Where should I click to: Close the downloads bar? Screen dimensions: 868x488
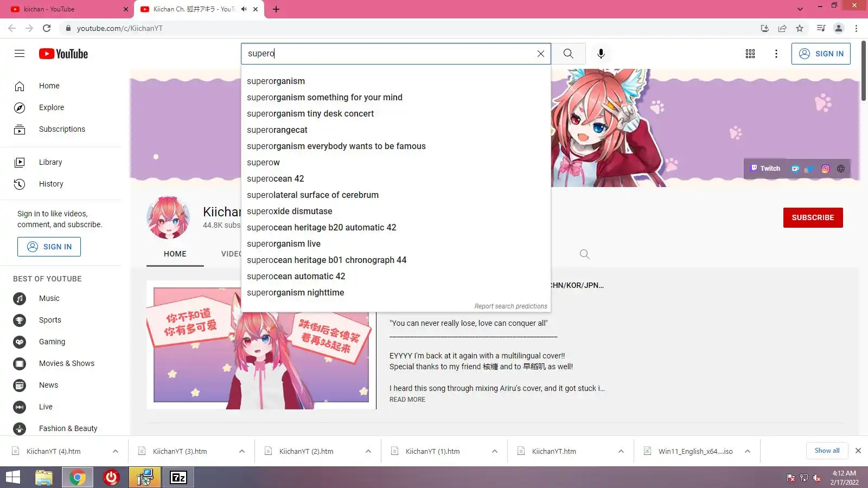click(x=858, y=451)
